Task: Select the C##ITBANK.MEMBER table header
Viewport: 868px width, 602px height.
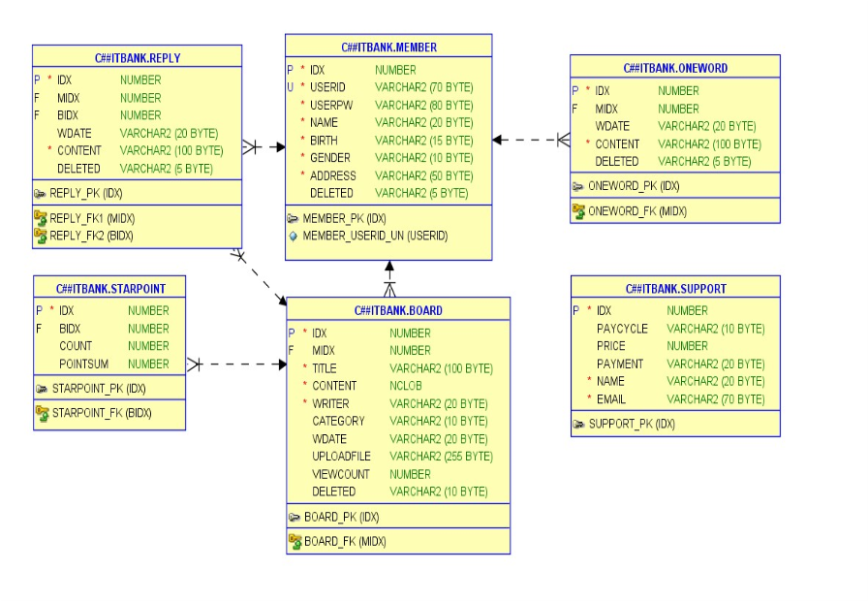Action: (388, 47)
